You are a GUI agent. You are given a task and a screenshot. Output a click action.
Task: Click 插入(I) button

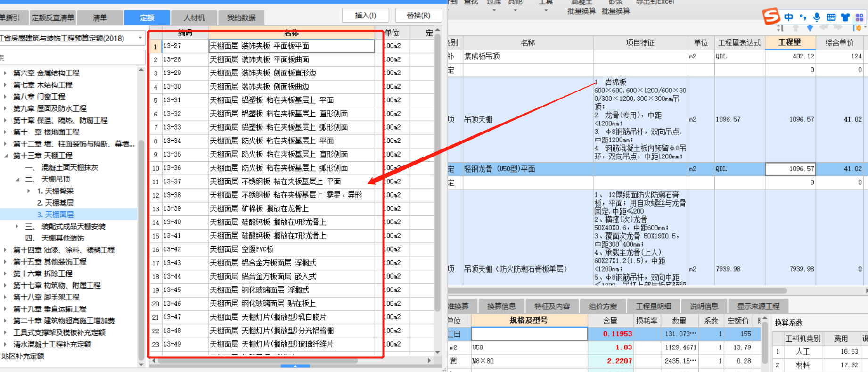tap(366, 16)
